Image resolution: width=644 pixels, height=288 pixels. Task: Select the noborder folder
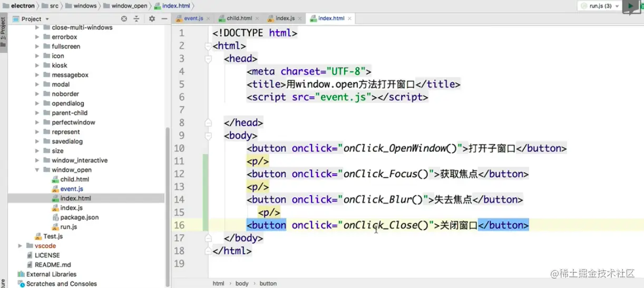(x=65, y=94)
